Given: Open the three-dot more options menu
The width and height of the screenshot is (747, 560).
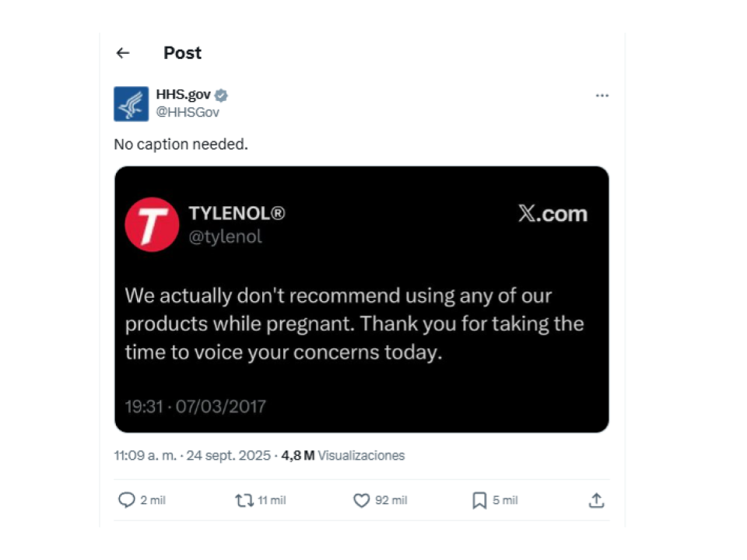Looking at the screenshot, I should pyautogui.click(x=601, y=96).
